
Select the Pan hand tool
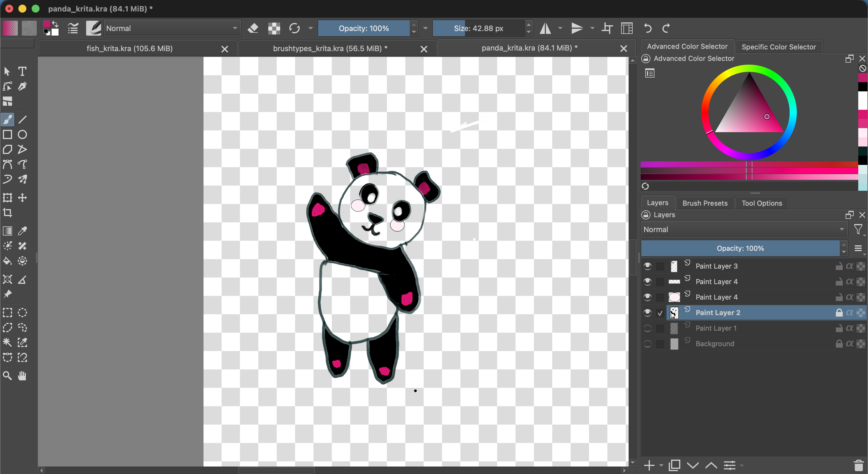[x=22, y=375]
